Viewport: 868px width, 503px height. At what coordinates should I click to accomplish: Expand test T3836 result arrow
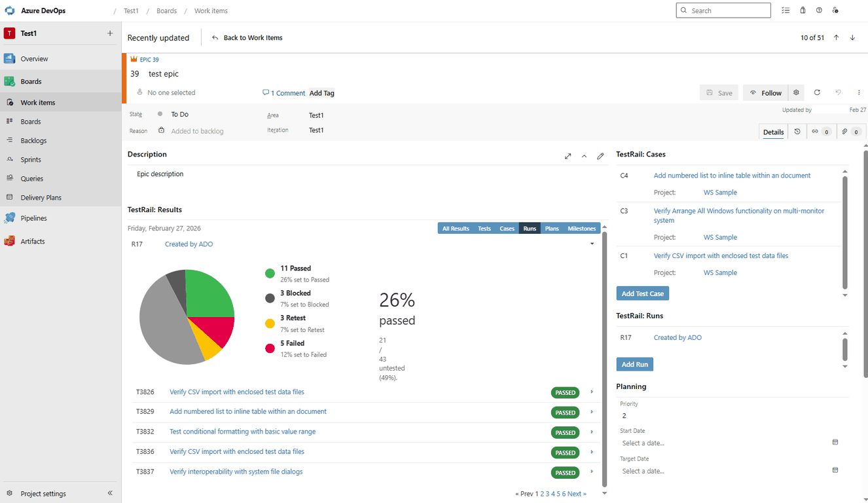click(x=592, y=452)
